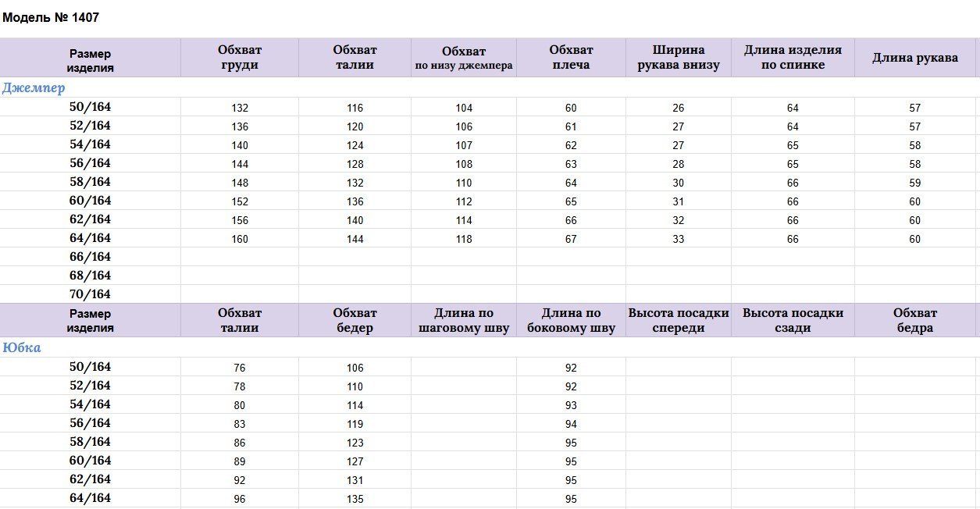Click the 'Модель № 1407' title text

click(51, 17)
